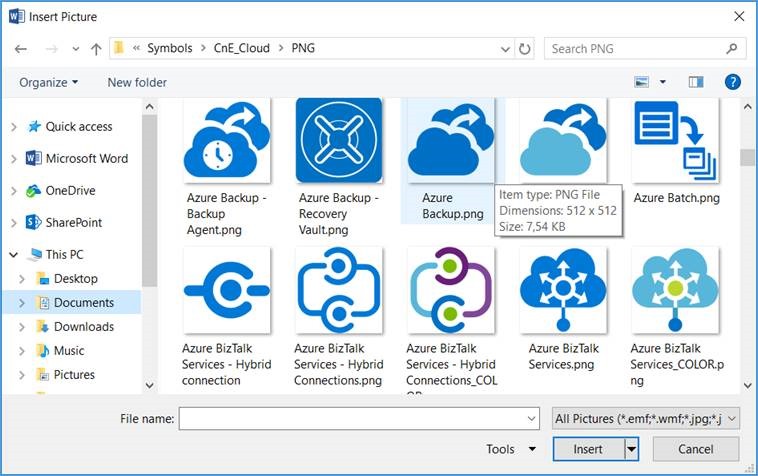This screenshot has height=476, width=758.
Task: Expand the Music node
Action: click(22, 351)
